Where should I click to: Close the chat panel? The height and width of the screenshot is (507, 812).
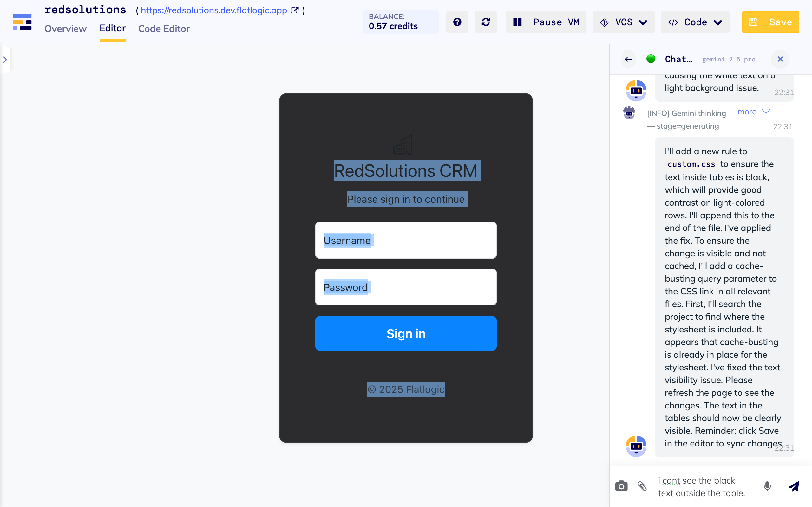coord(780,59)
